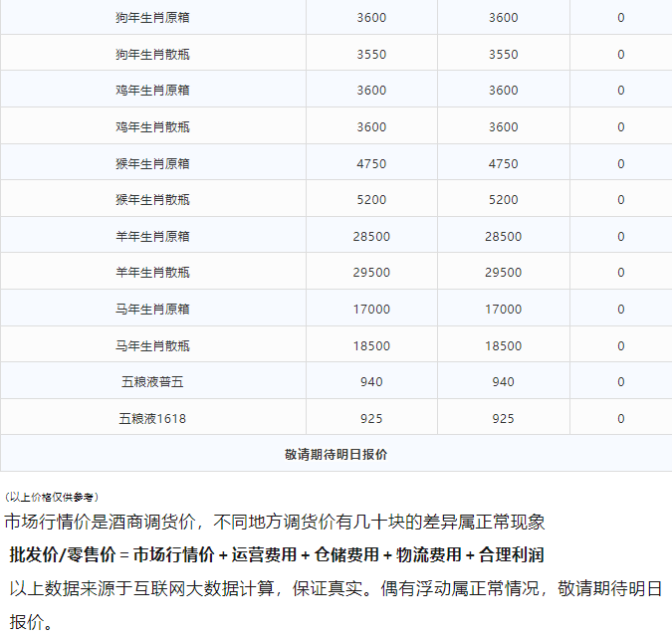Viewport: 672px width, 637px height.
Task: Click the 鸡年生肖散瓶 row label
Action: click(x=152, y=127)
